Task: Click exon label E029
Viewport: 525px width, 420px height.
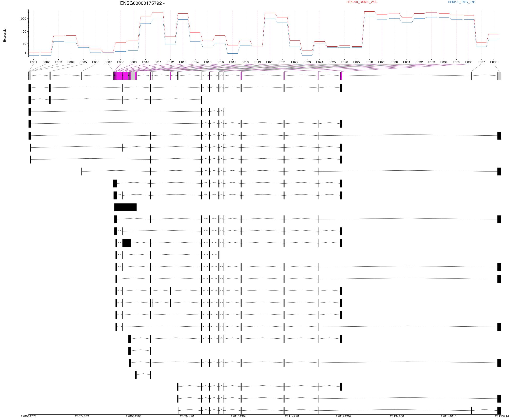Action: [x=382, y=62]
